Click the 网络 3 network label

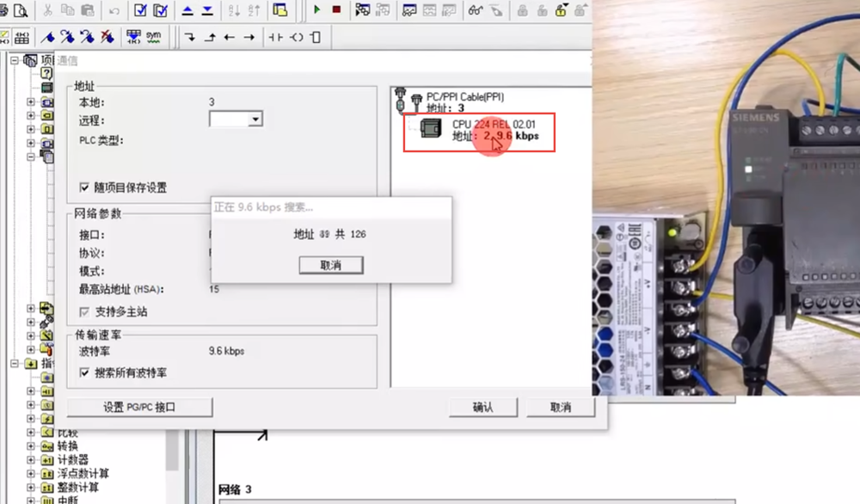tap(235, 489)
